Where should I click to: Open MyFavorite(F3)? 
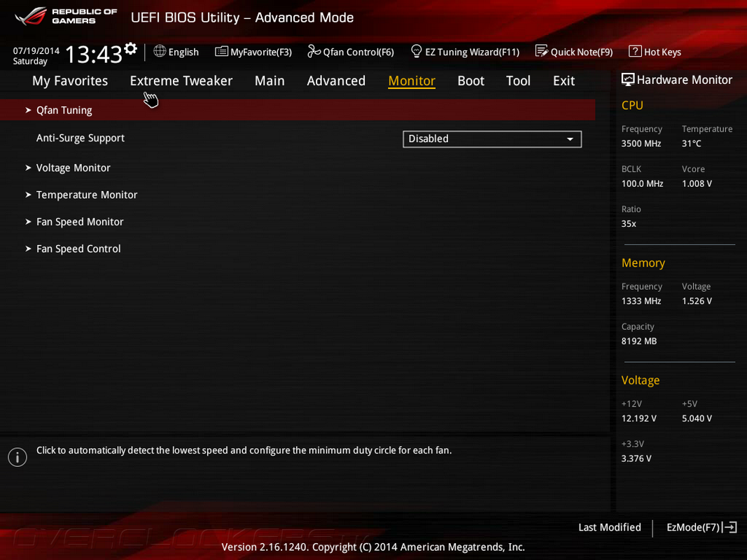click(x=253, y=51)
